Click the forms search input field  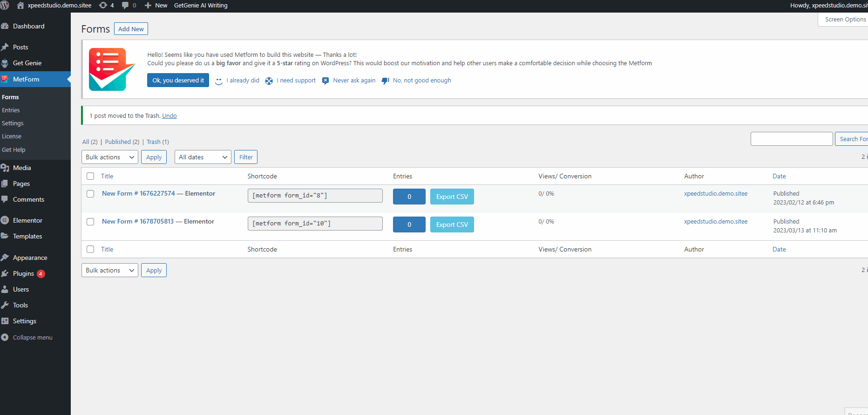pos(792,139)
